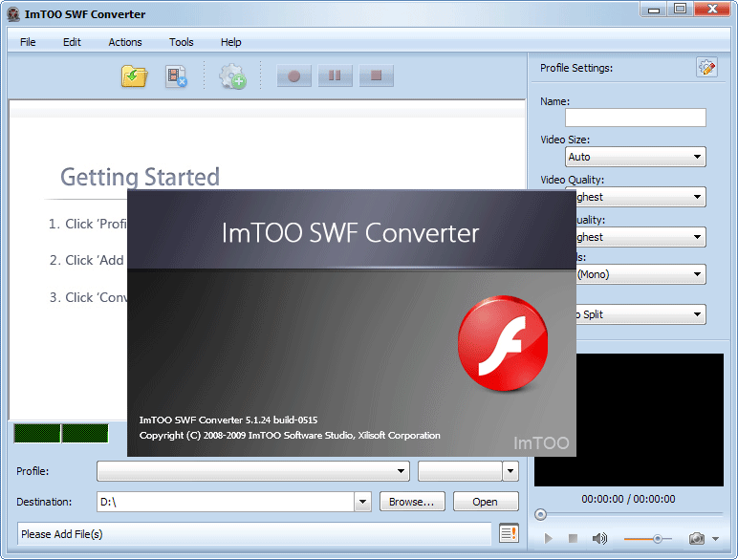This screenshot has height=560, width=738.
Task: Open the profile settings edit icon
Action: tap(706, 67)
